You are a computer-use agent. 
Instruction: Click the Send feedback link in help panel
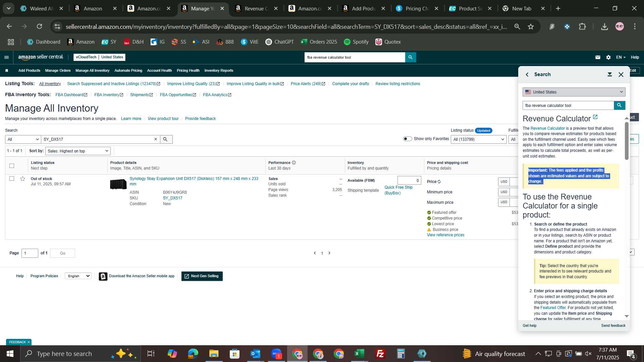(613, 325)
